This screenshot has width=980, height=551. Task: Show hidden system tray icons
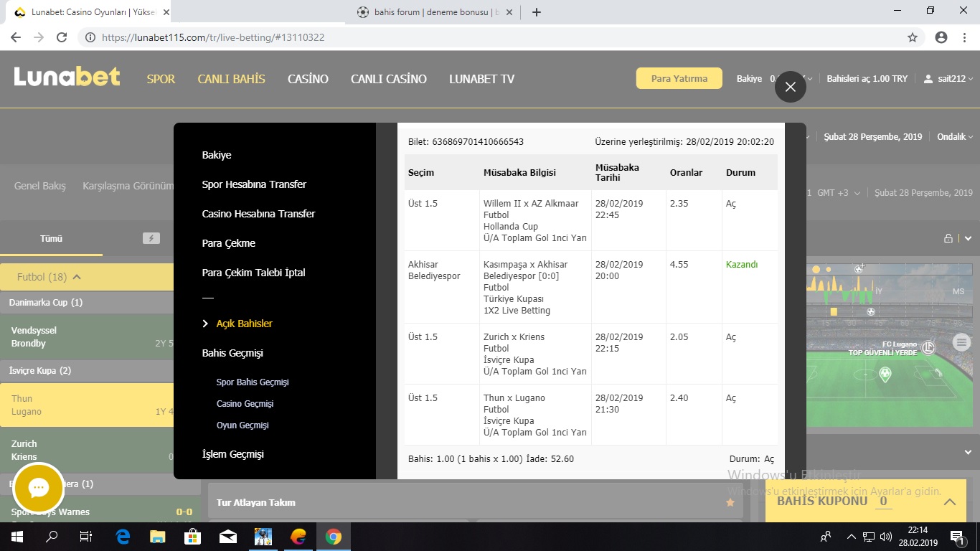coord(851,537)
